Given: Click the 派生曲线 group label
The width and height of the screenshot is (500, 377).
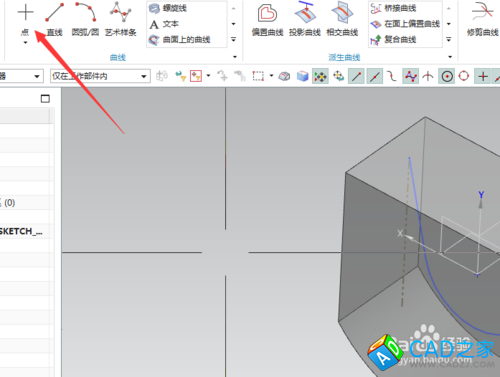Looking at the screenshot, I should [344, 57].
